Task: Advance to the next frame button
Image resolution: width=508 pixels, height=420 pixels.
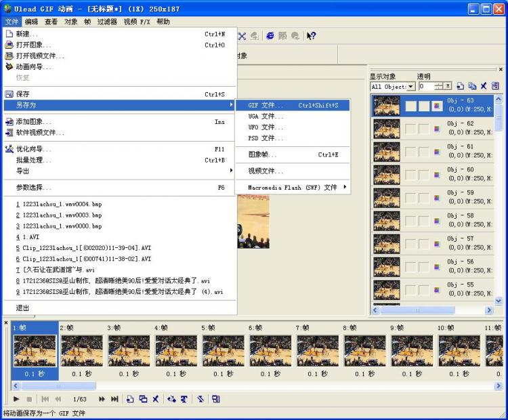Action: click(102, 399)
